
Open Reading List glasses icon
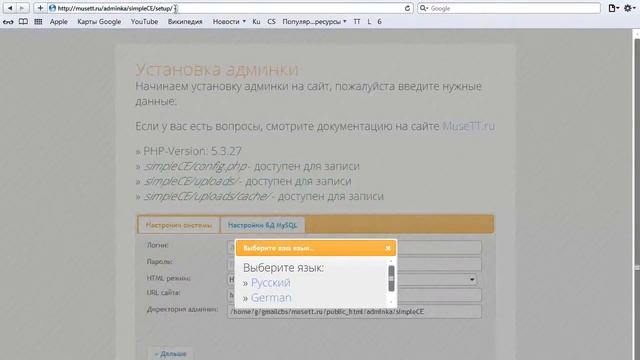tap(8, 22)
